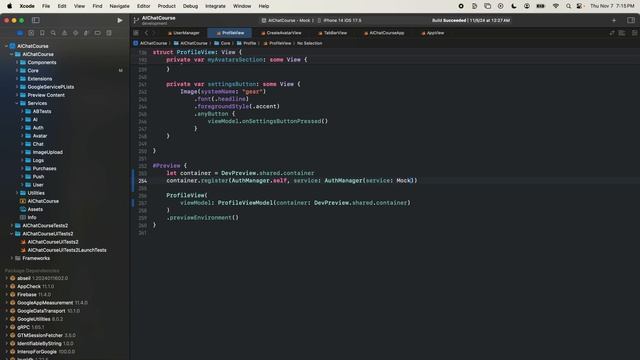Open the Wi-Fi status menu
640x360 pixels.
(x=556, y=6)
